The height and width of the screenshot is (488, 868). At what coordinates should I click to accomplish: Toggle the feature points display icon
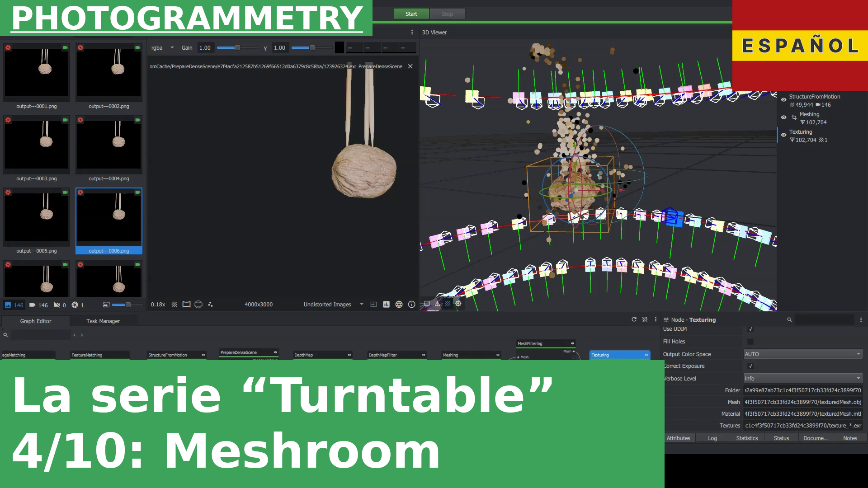tap(210, 305)
